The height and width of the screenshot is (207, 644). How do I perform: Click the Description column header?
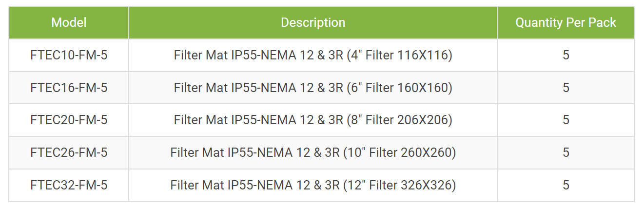click(313, 22)
